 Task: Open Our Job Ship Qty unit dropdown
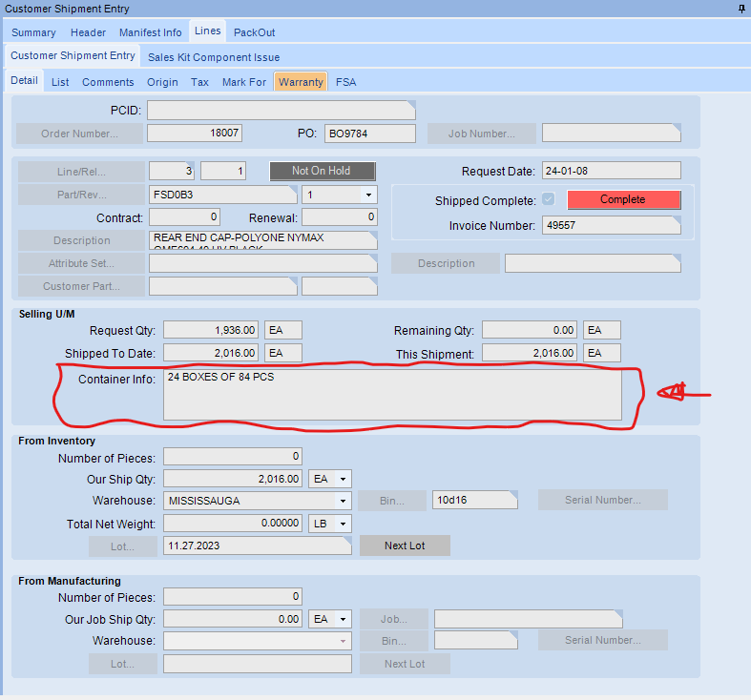point(343,619)
